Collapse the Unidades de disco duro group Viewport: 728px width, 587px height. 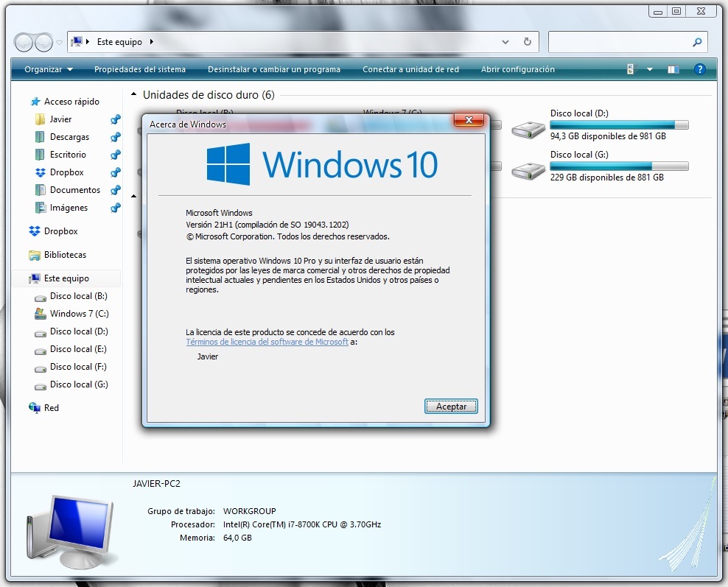133,95
